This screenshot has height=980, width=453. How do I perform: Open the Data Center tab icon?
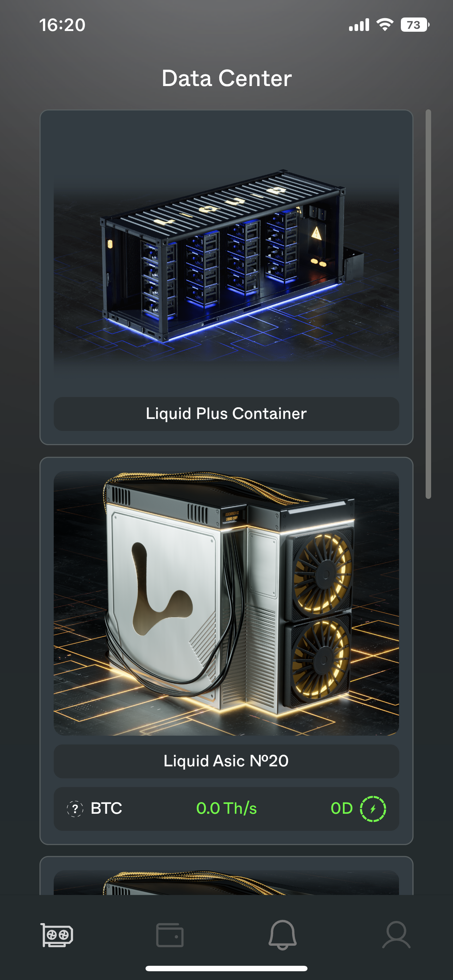(x=57, y=935)
